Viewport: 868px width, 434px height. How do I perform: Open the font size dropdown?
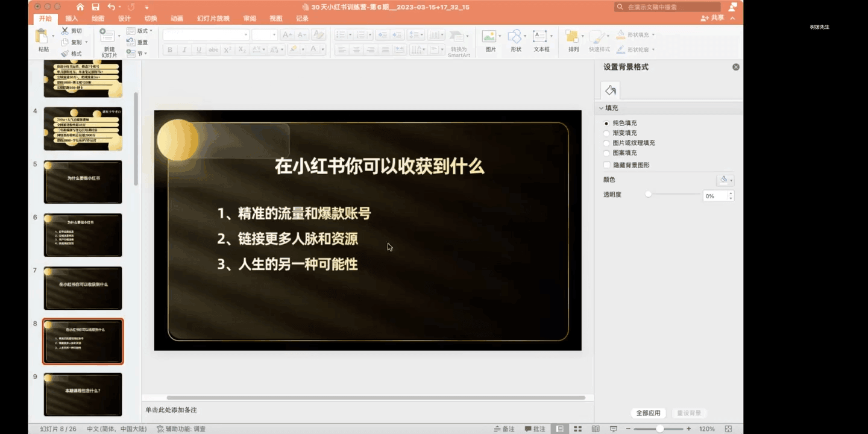tap(274, 35)
